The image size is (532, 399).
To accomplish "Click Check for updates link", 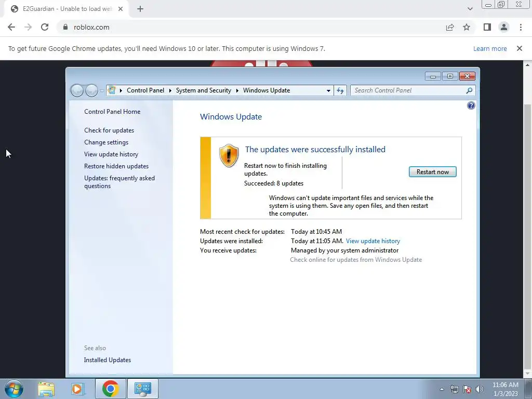I will coord(109,130).
